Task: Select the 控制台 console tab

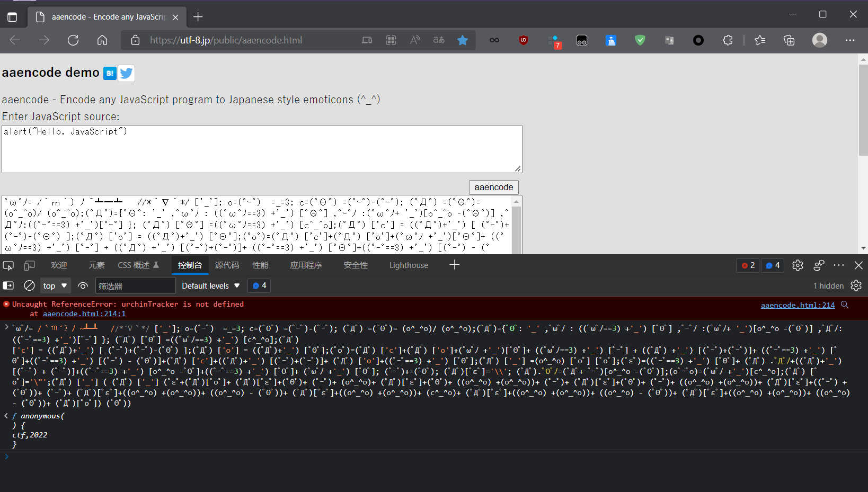Action: pyautogui.click(x=190, y=265)
